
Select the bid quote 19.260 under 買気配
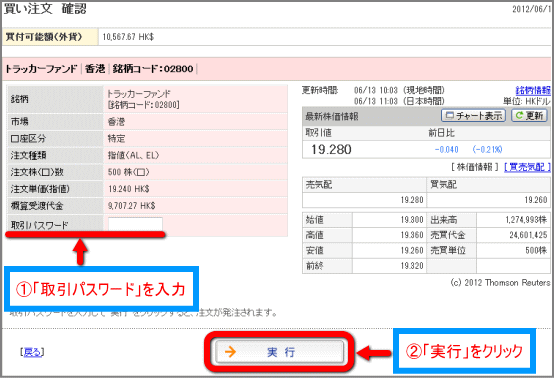tap(536, 200)
